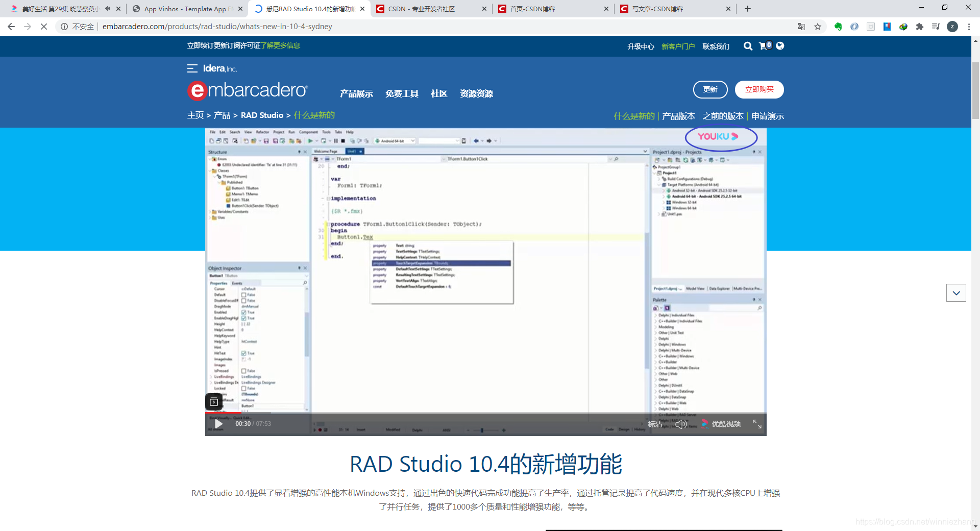980x531 pixels.
Task: Click the page vertical scrollbar thumb
Action: coord(975,90)
